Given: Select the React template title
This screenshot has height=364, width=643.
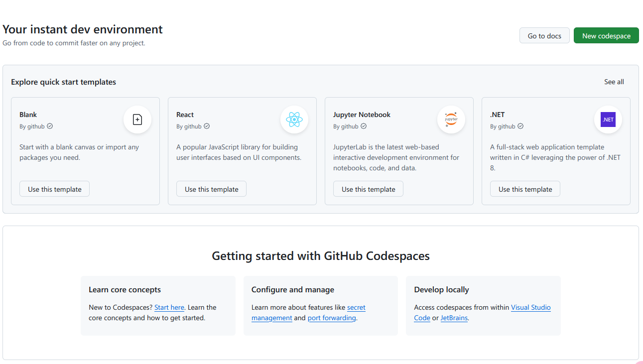Looking at the screenshot, I should [x=185, y=115].
